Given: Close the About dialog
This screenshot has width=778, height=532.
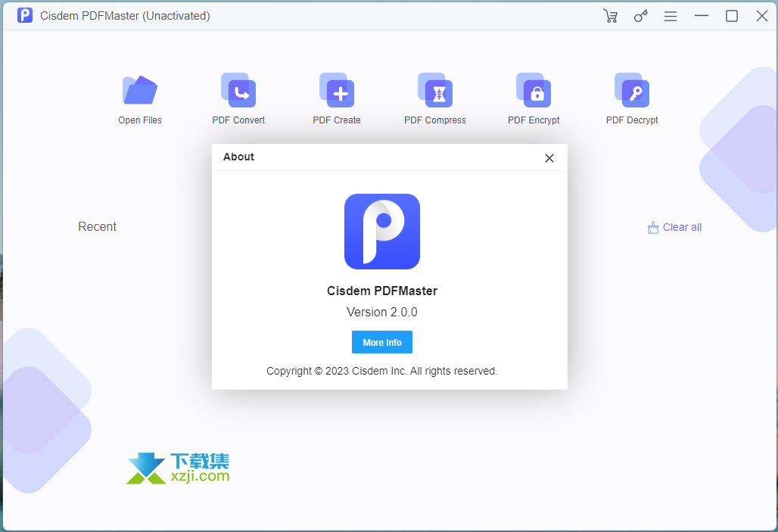Looking at the screenshot, I should (549, 158).
